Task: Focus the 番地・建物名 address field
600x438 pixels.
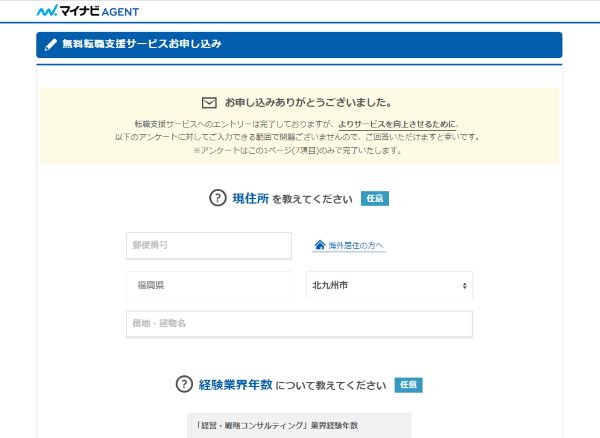Action: 299,324
